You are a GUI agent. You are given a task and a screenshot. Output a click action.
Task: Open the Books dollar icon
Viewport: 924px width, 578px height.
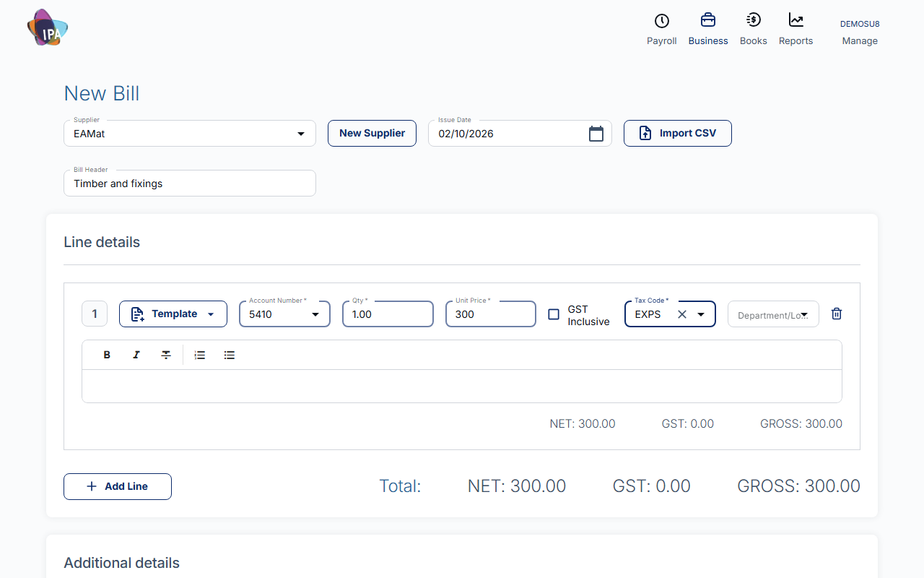(754, 20)
